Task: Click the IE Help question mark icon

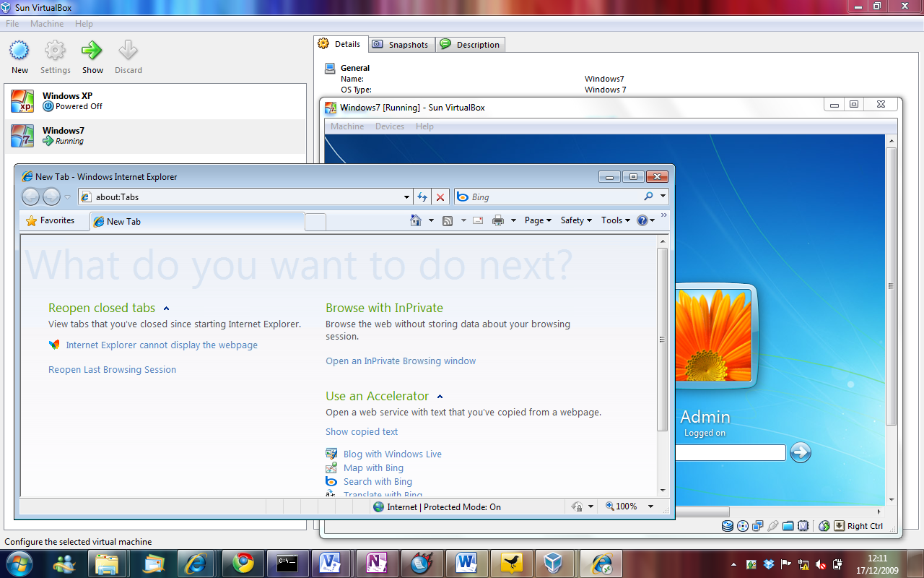Action: pyautogui.click(x=642, y=220)
